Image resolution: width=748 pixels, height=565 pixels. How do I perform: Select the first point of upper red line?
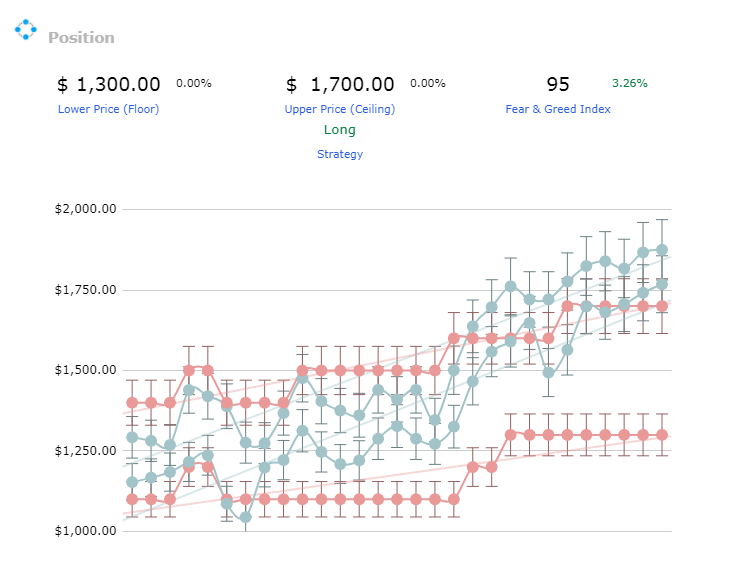(132, 403)
